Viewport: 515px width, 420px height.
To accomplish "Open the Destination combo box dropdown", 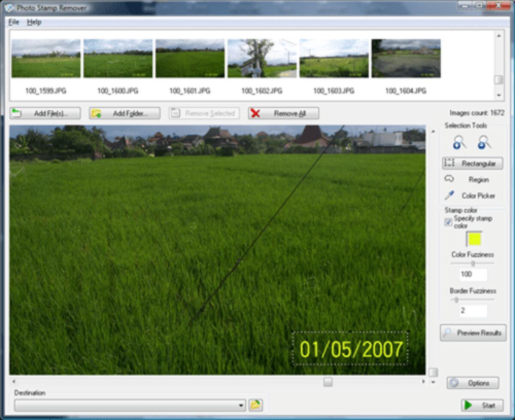I will [242, 404].
